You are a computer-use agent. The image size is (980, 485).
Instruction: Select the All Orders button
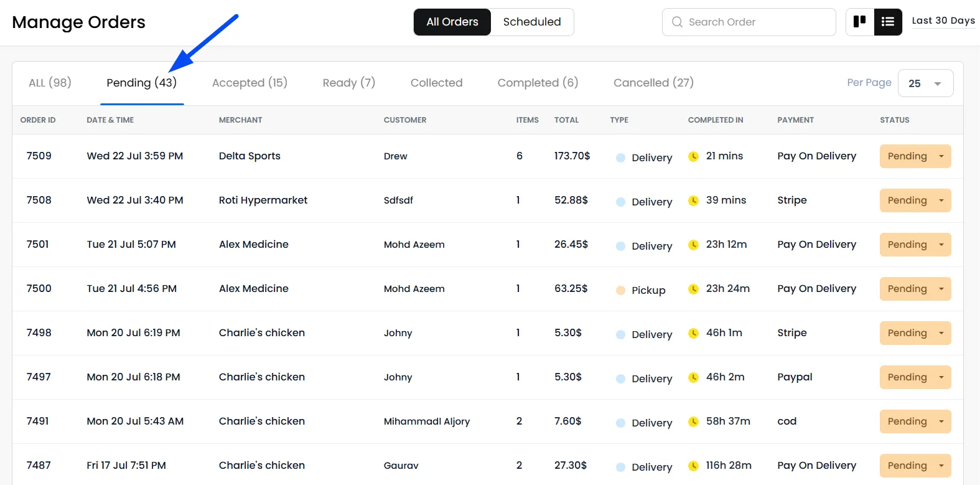tap(452, 22)
